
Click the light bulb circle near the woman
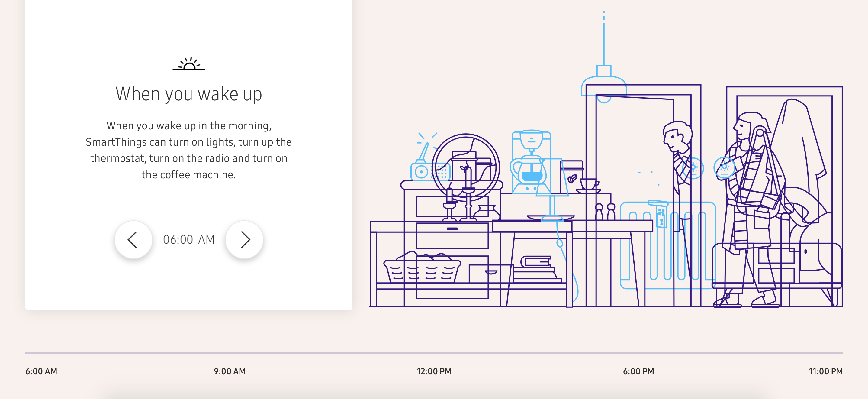point(724,168)
